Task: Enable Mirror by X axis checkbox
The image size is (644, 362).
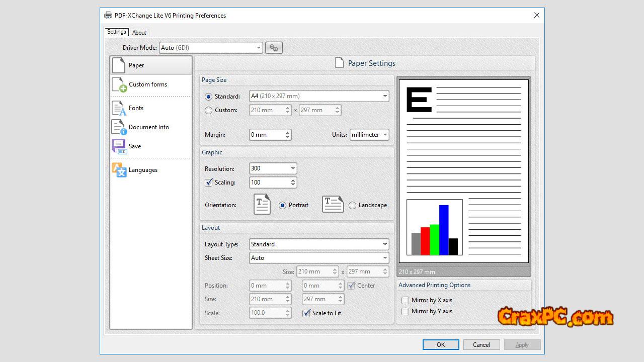Action: pyautogui.click(x=406, y=300)
